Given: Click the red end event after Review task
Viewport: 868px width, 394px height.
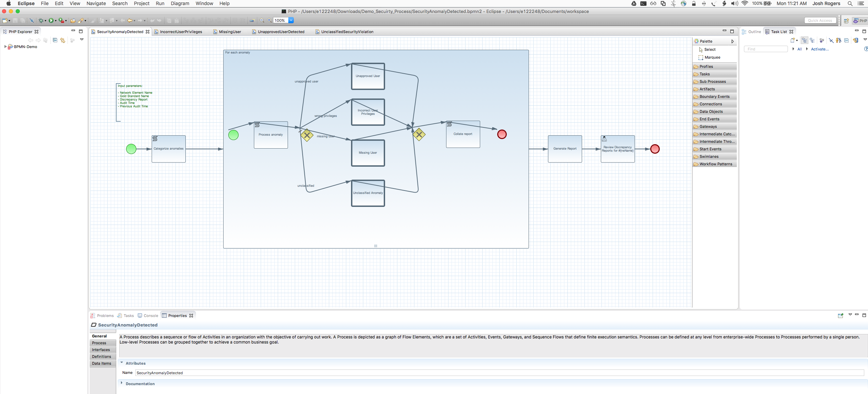Looking at the screenshot, I should (x=655, y=149).
